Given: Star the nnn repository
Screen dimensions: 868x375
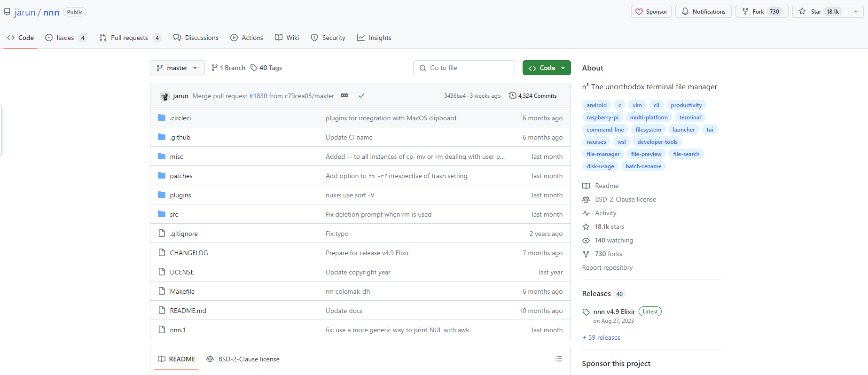Looking at the screenshot, I should pyautogui.click(x=820, y=12).
